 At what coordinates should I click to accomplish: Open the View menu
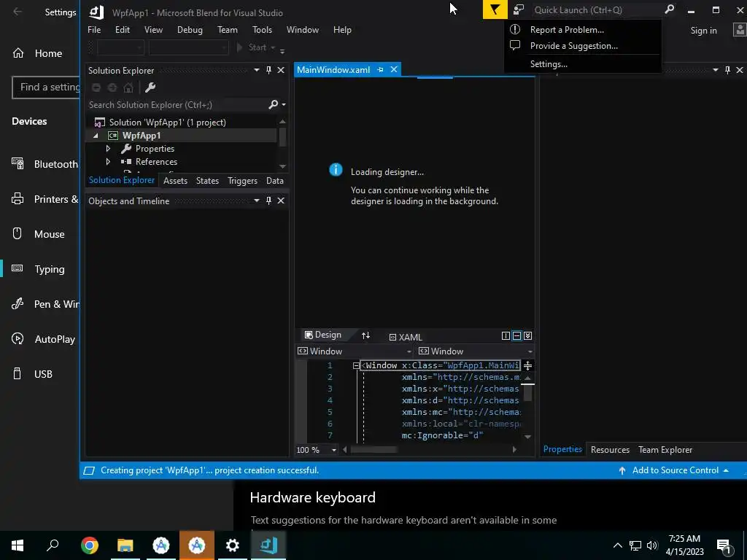click(x=153, y=29)
